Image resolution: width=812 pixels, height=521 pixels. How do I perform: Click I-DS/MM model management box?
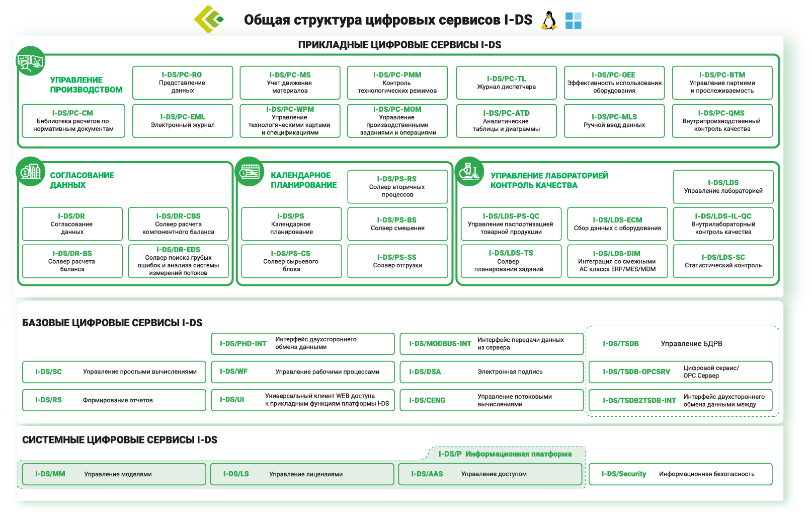pyautogui.click(x=114, y=474)
